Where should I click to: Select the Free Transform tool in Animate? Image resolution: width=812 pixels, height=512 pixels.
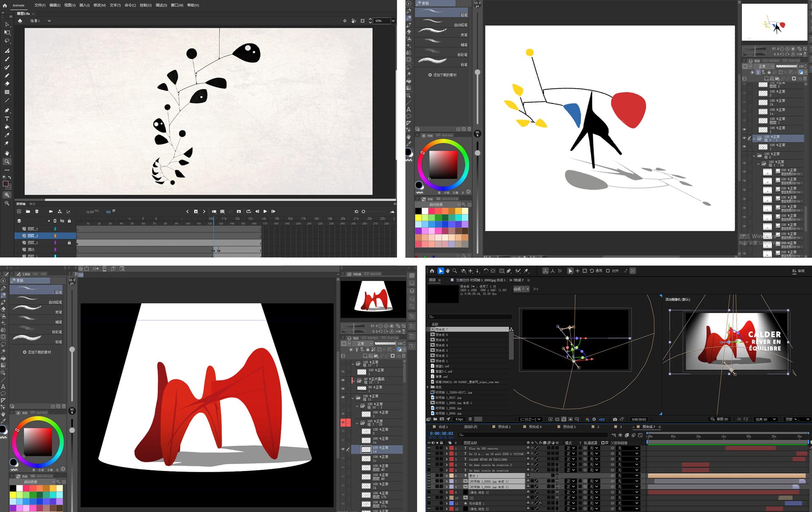coord(7,33)
